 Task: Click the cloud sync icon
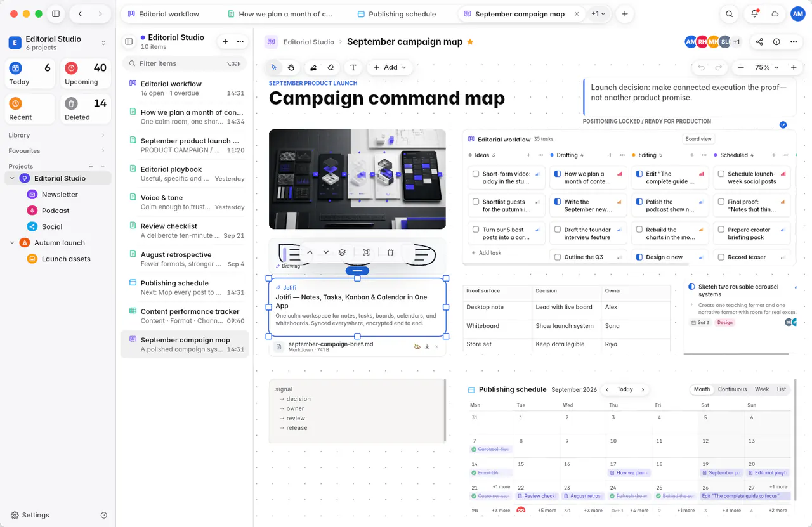point(775,14)
